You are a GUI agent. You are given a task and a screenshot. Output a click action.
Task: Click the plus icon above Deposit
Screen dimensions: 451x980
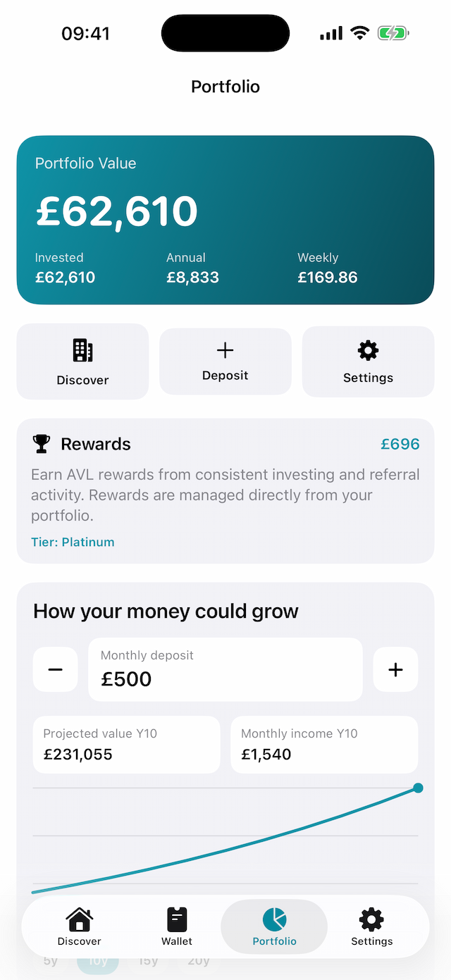(225, 350)
